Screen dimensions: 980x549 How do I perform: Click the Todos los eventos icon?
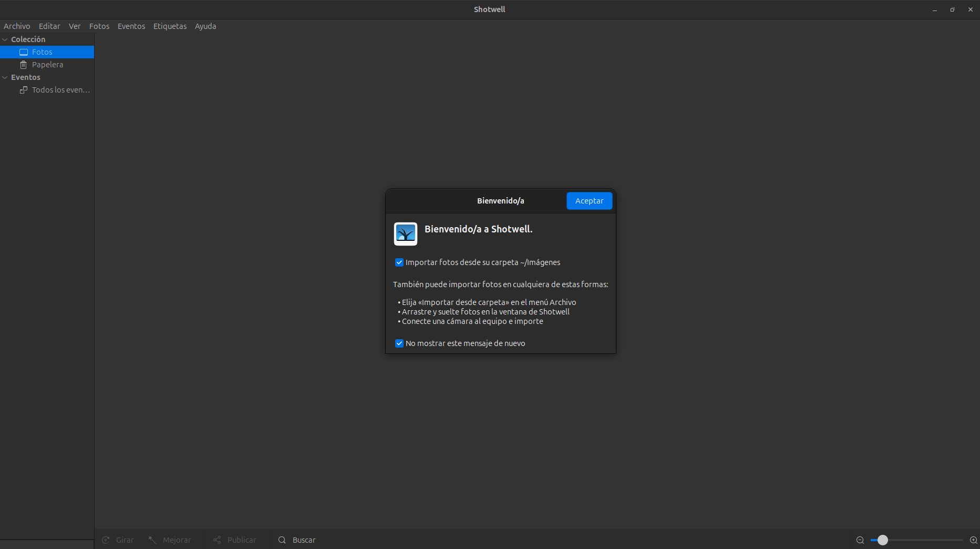point(24,90)
